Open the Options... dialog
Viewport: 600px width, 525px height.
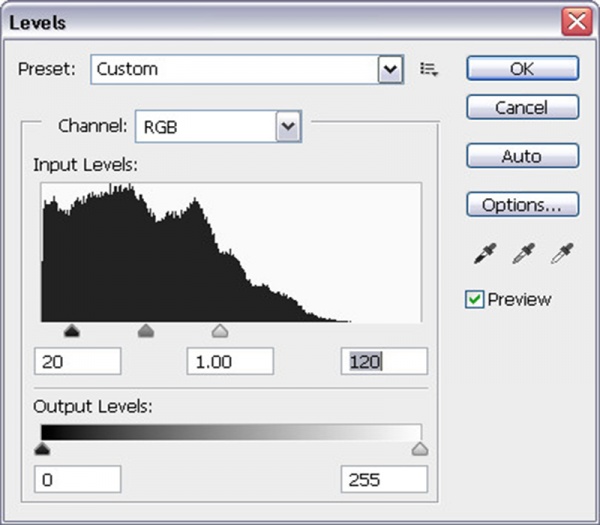523,204
